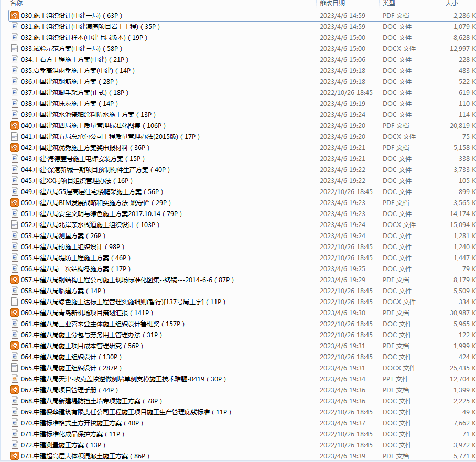The image size is (476, 462).
Task: Select file 067.中建八局项目管理手册
Action: pos(70,390)
